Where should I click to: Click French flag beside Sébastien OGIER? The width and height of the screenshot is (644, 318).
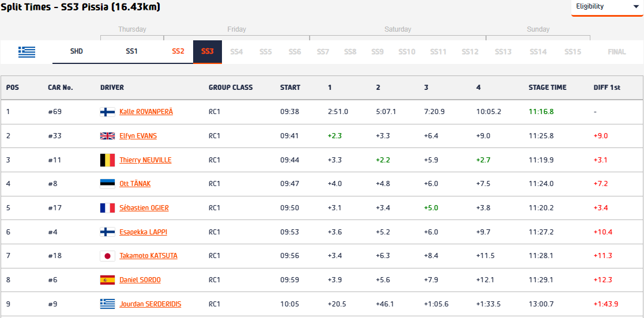coord(108,208)
